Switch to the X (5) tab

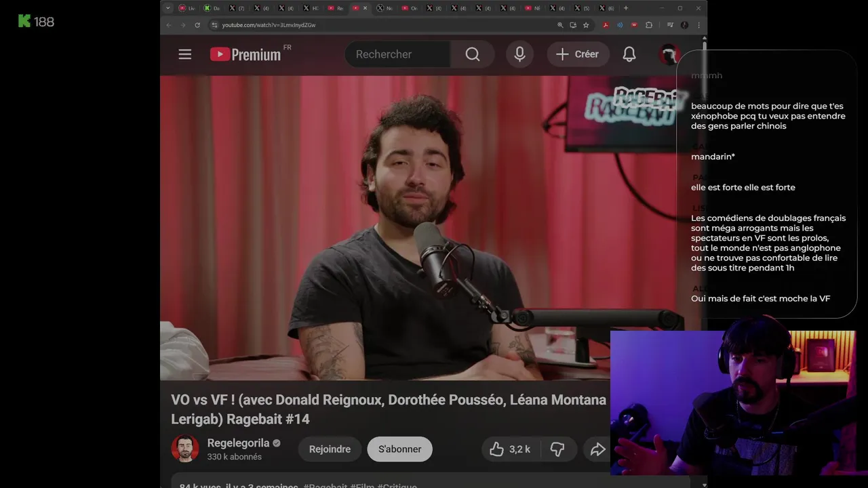(581, 8)
